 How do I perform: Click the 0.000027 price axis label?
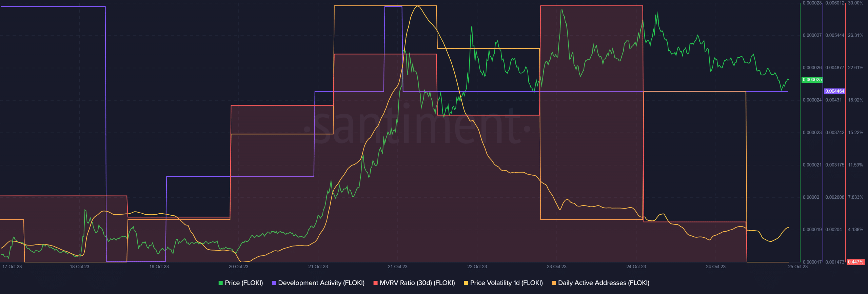pos(812,35)
